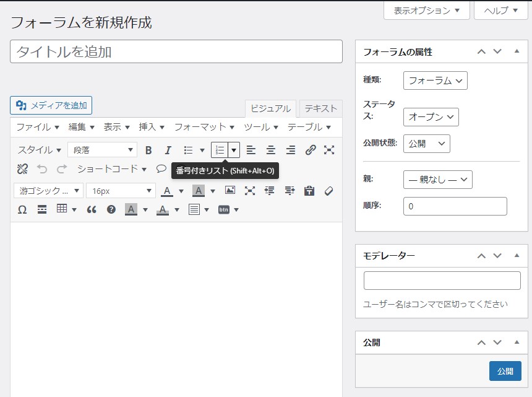
Task: Switch to the テキスト editor tab
Action: [321, 108]
